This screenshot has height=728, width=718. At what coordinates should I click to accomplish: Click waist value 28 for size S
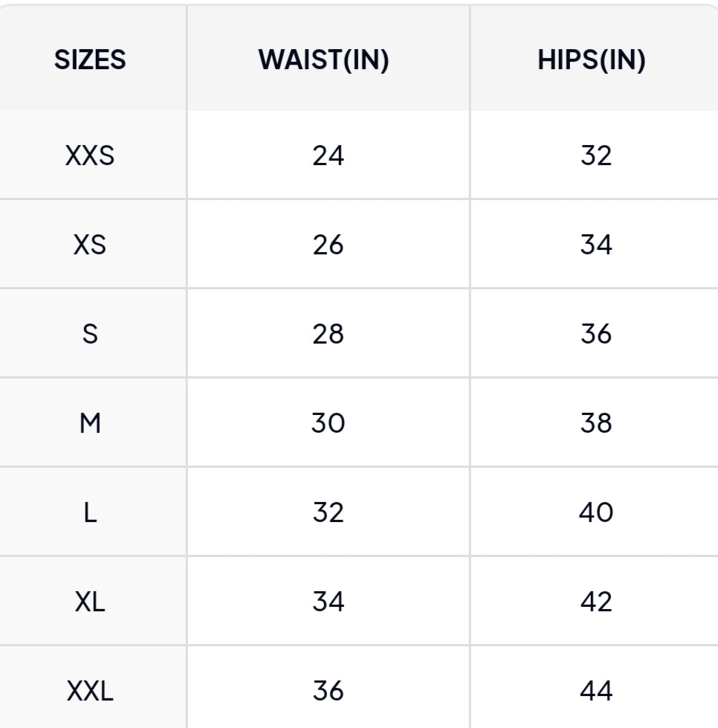[x=328, y=334]
